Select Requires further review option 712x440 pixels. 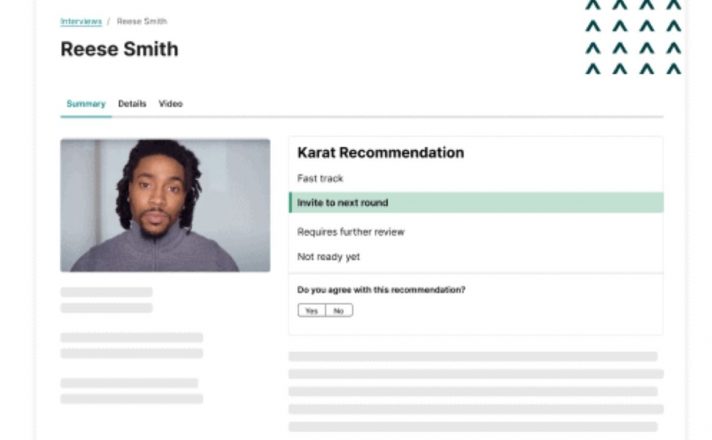[x=351, y=232]
